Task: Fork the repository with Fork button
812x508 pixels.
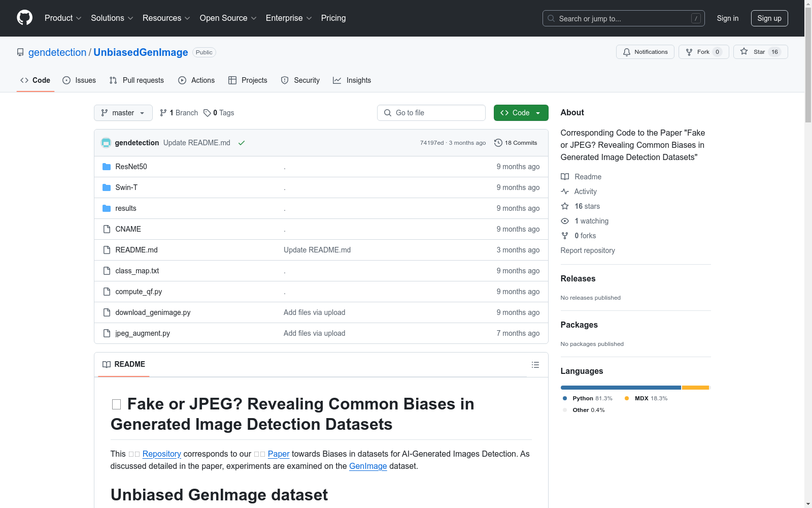Action: [703, 52]
